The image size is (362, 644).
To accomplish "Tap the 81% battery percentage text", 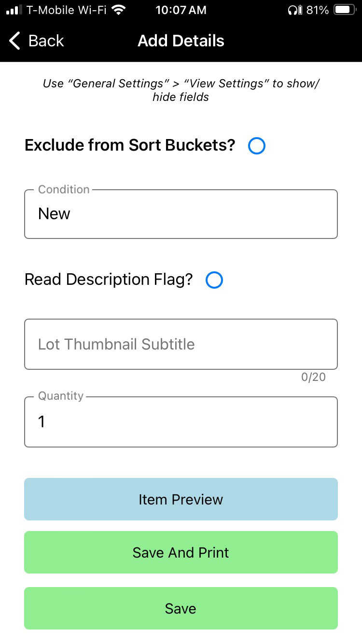I will 317,10.
